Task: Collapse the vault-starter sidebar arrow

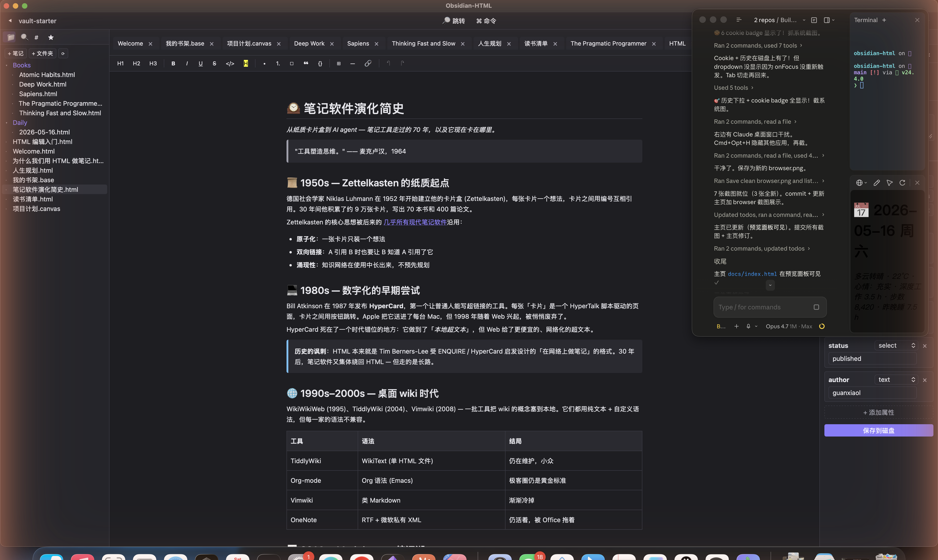Action: [x=10, y=21]
